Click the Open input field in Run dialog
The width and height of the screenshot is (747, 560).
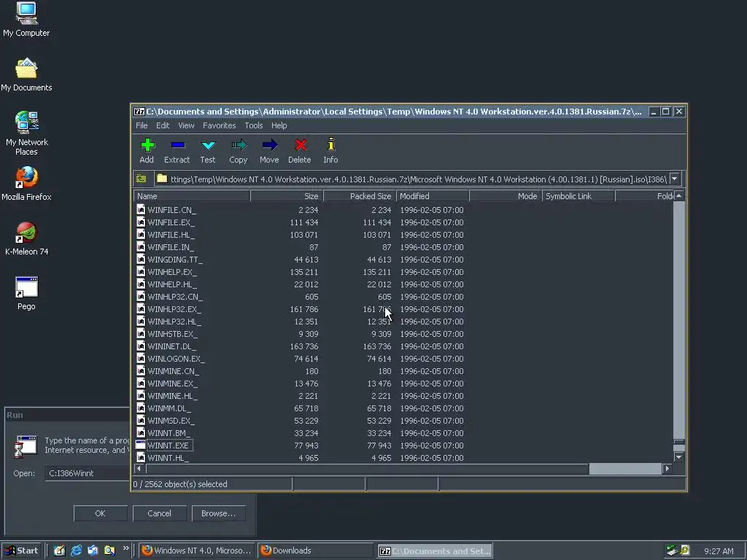tap(88, 473)
